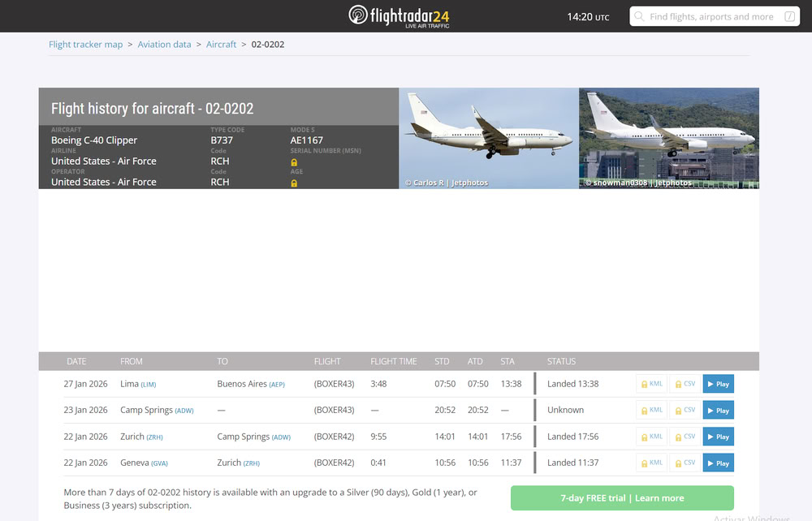Play the 23 Jan Camp Springs flight
The height and width of the screenshot is (521, 812).
[x=718, y=411]
